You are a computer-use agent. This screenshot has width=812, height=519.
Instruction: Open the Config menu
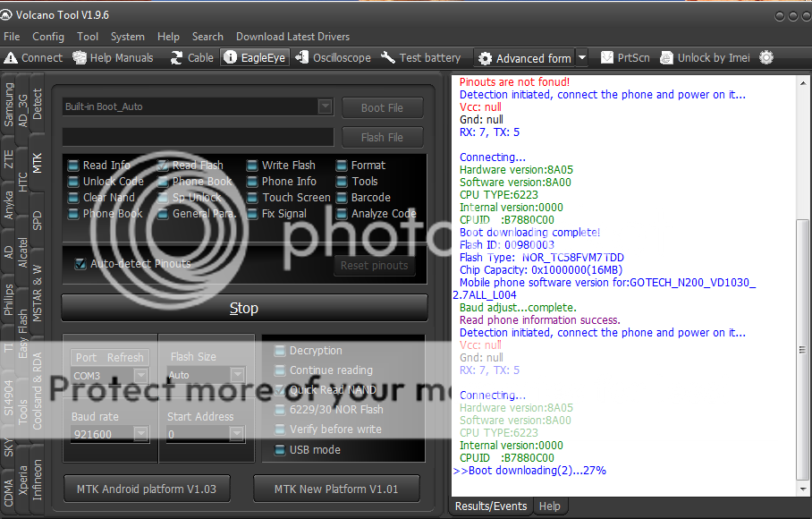coord(48,37)
